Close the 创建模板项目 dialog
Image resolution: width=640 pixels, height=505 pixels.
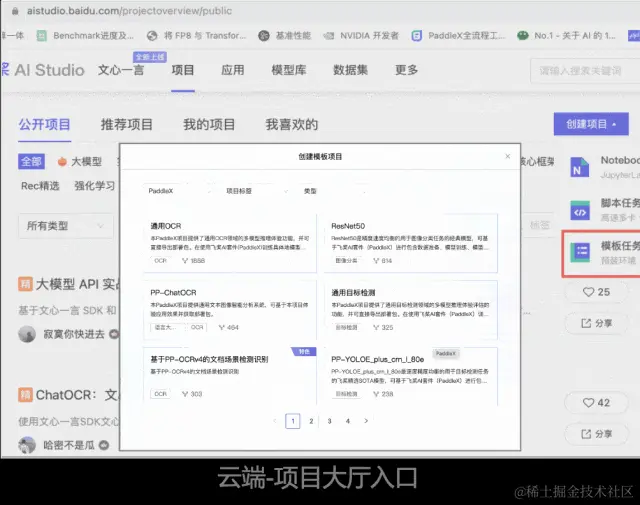point(507,156)
